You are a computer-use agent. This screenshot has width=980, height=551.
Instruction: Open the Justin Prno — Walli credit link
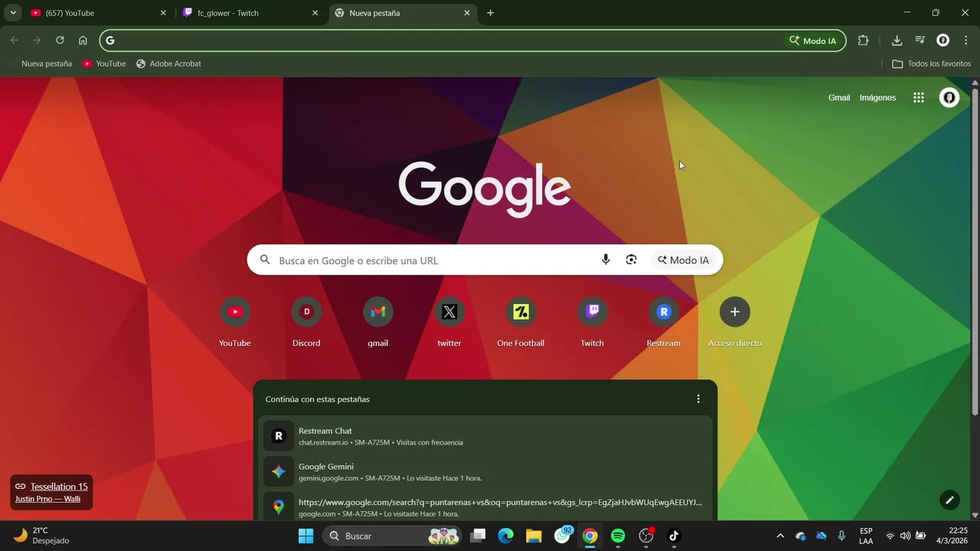[x=47, y=499]
